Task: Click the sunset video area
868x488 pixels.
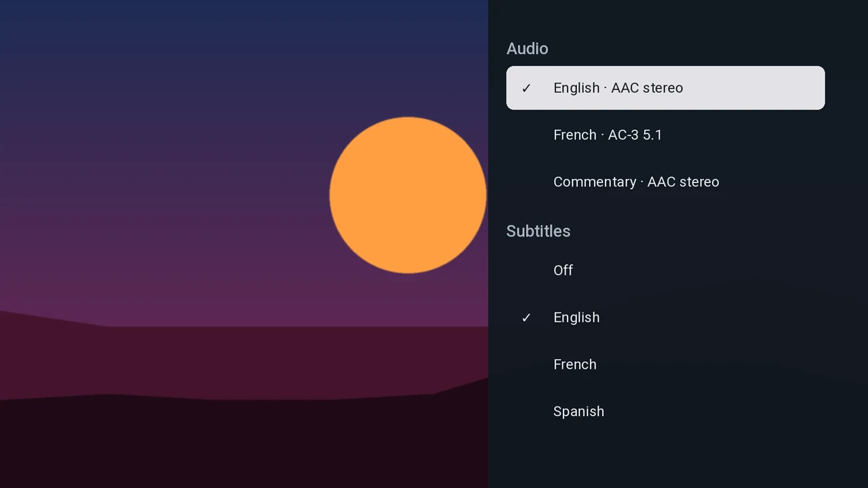Action: tap(244, 244)
